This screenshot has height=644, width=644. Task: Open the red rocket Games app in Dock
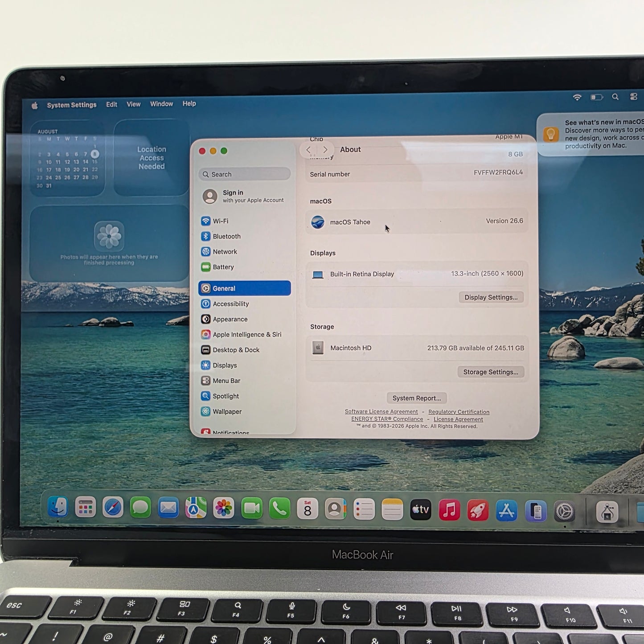pos(478,510)
